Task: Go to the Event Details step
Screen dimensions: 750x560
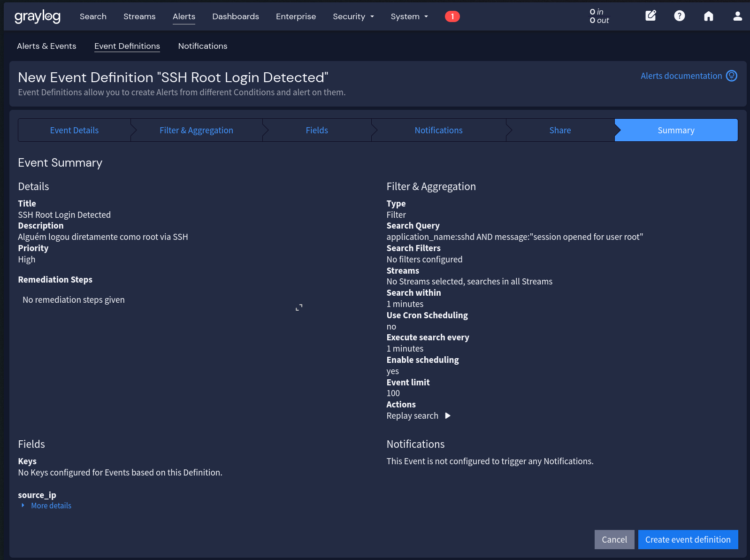Action: [x=74, y=130]
